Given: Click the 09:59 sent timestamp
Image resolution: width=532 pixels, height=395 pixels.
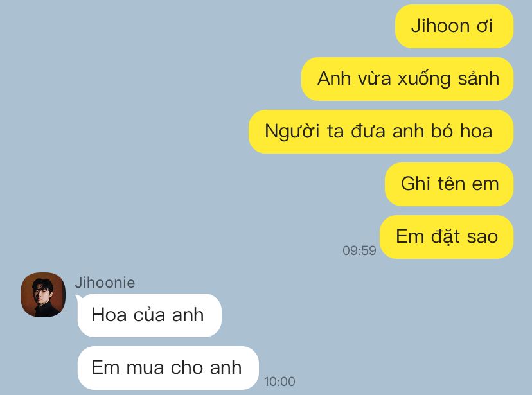Looking at the screenshot, I should pos(359,250).
